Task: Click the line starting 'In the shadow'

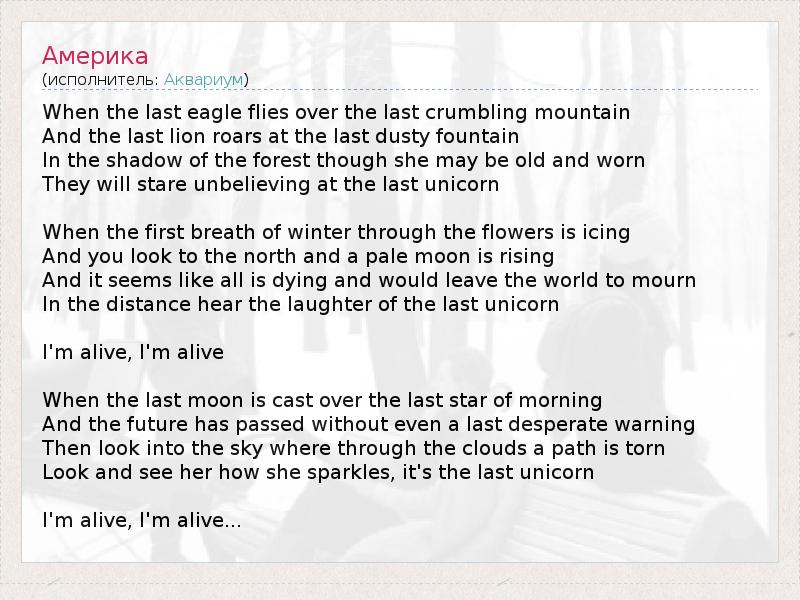Action: (x=344, y=160)
